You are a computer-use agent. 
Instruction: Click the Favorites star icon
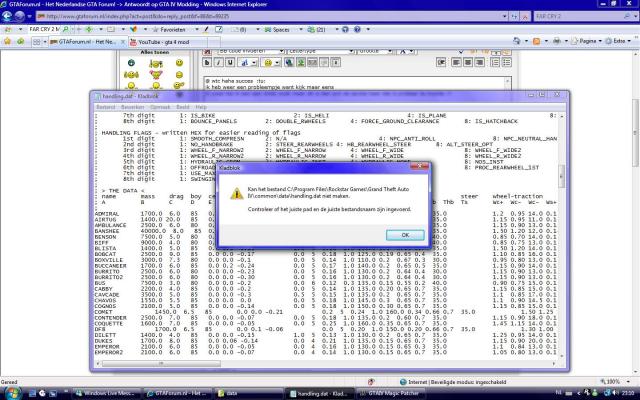[7, 41]
